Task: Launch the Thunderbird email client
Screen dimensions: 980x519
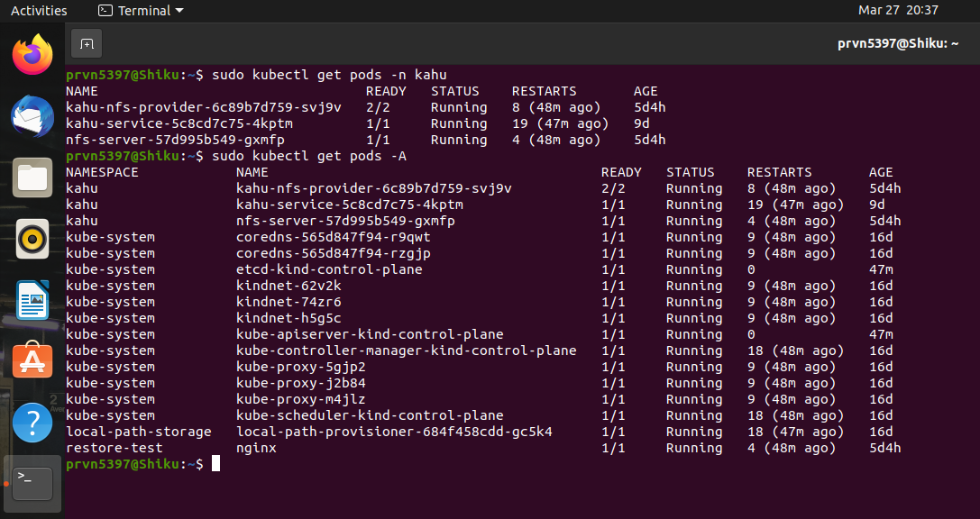Action: pos(32,116)
